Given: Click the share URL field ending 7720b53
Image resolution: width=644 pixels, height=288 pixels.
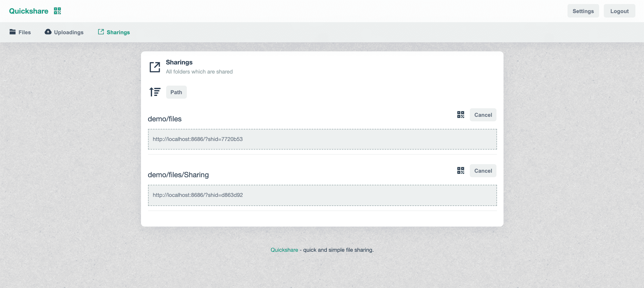Looking at the screenshot, I should click(322, 139).
